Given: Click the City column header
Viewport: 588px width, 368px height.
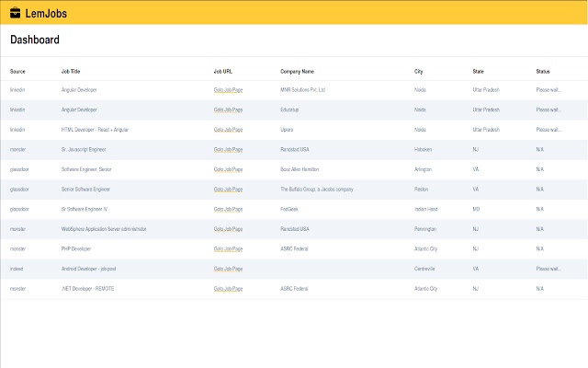Looking at the screenshot, I should 419,72.
